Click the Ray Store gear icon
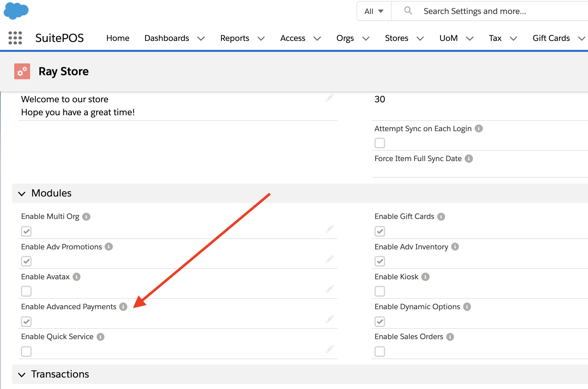The width and height of the screenshot is (588, 389). [x=22, y=71]
